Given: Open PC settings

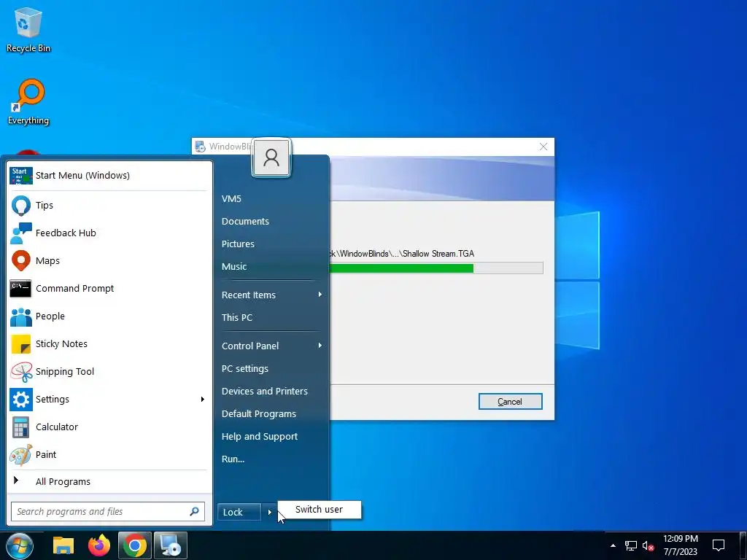Looking at the screenshot, I should click(245, 368).
